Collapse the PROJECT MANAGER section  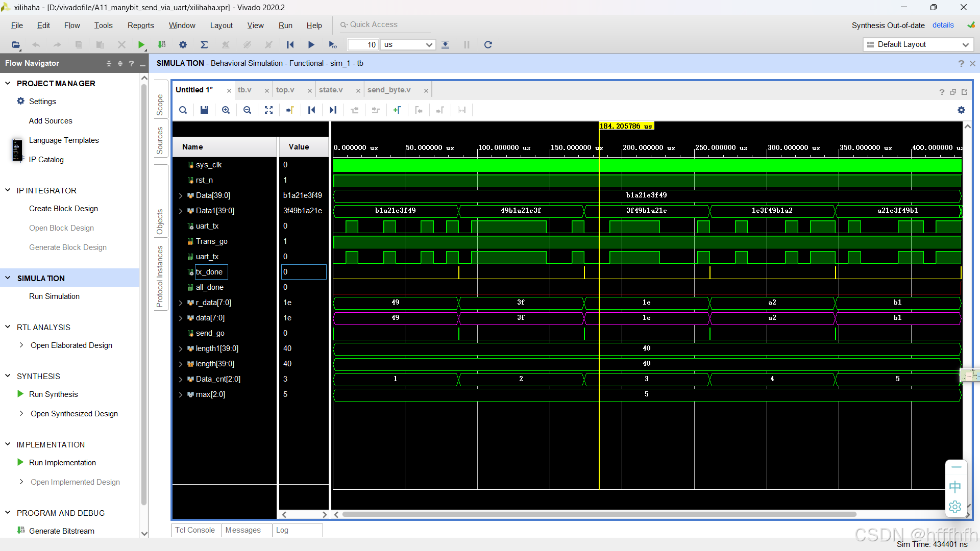click(x=8, y=83)
